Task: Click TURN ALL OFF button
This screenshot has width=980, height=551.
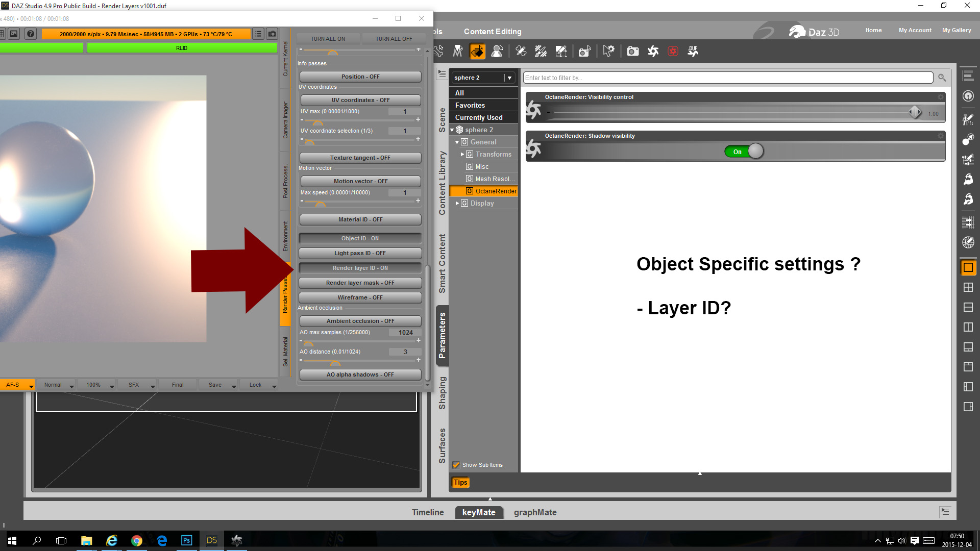Action: click(393, 39)
